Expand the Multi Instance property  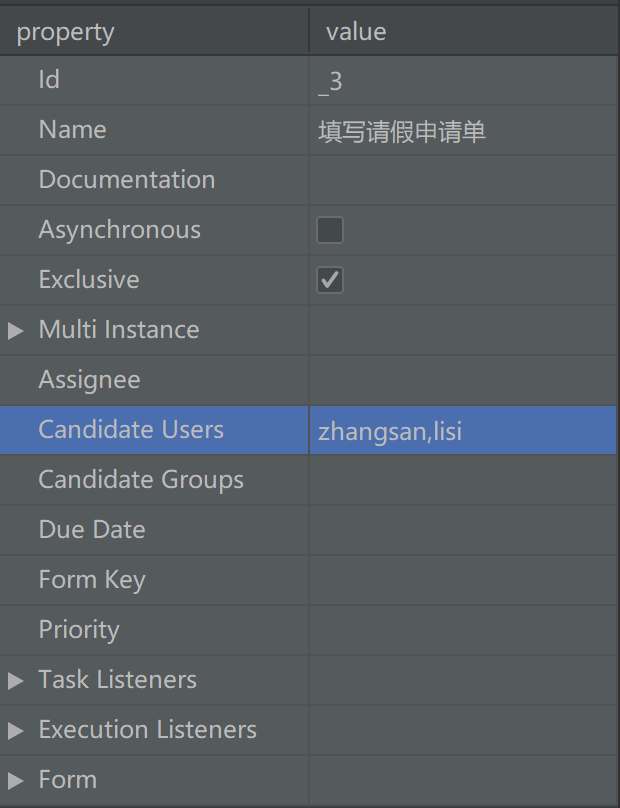click(x=15, y=330)
